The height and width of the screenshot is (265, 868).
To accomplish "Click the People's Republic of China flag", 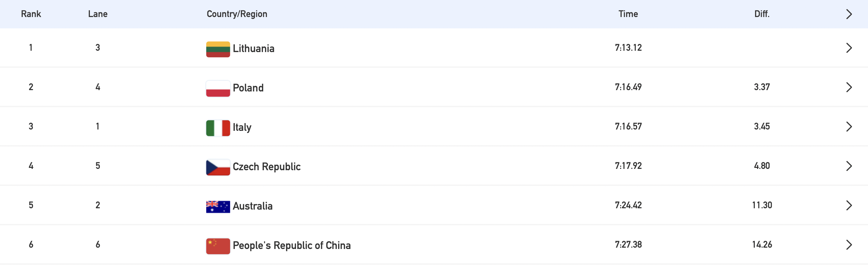I will (218, 246).
